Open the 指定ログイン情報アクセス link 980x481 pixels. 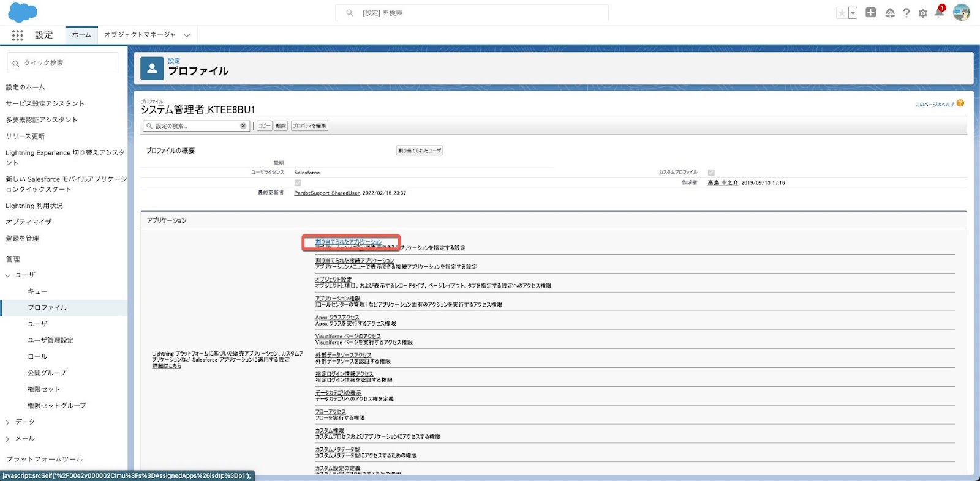[x=344, y=375]
